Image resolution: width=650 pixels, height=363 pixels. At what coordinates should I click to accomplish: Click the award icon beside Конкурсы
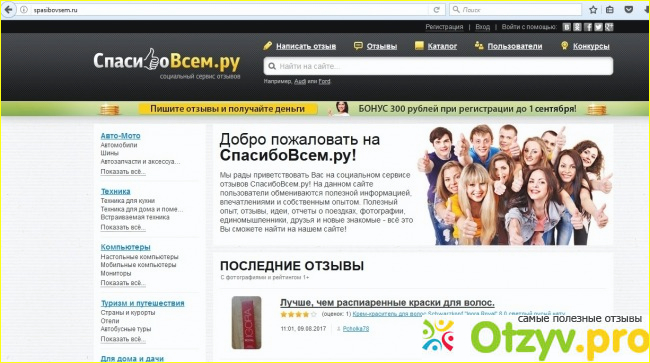(x=564, y=46)
